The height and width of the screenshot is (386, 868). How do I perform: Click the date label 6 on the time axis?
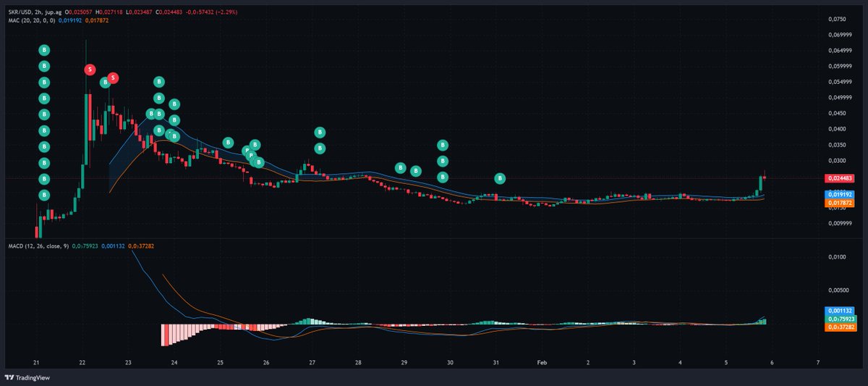[x=772, y=361]
